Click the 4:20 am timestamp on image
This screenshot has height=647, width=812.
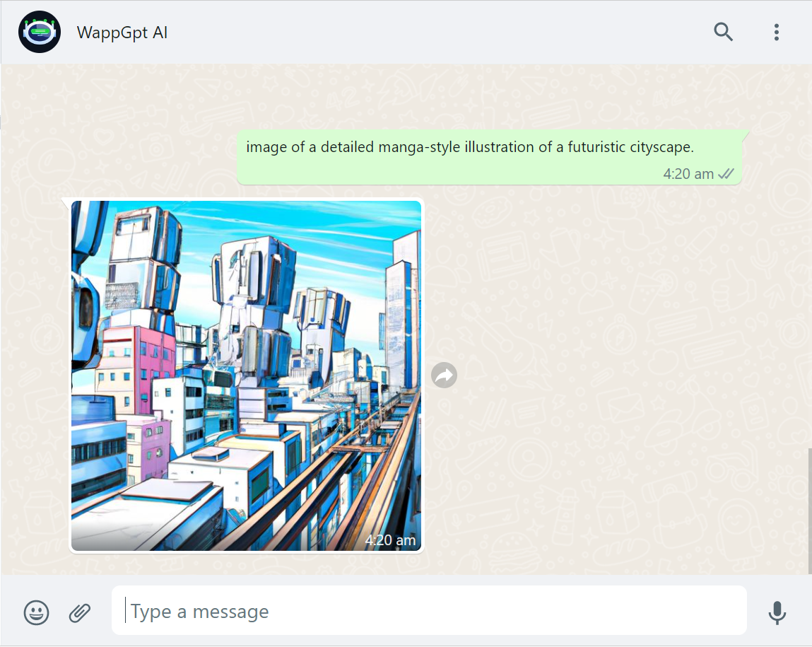389,540
